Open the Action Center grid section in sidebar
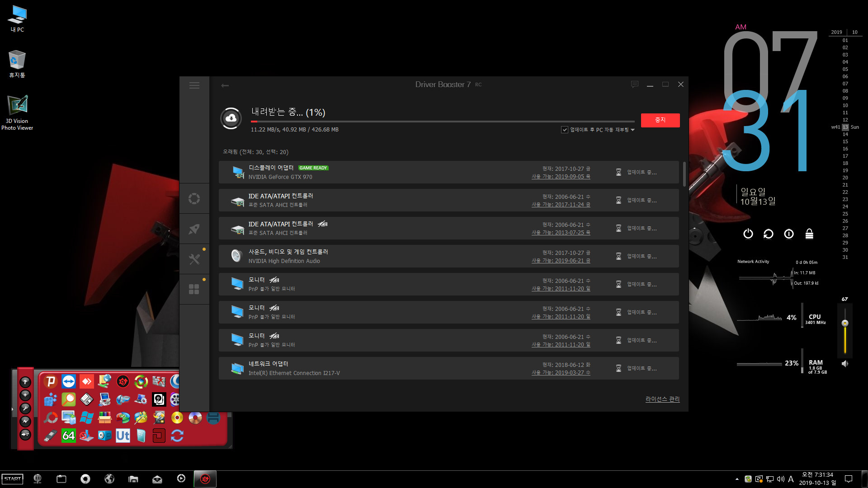The width and height of the screenshot is (868, 488). point(194,290)
